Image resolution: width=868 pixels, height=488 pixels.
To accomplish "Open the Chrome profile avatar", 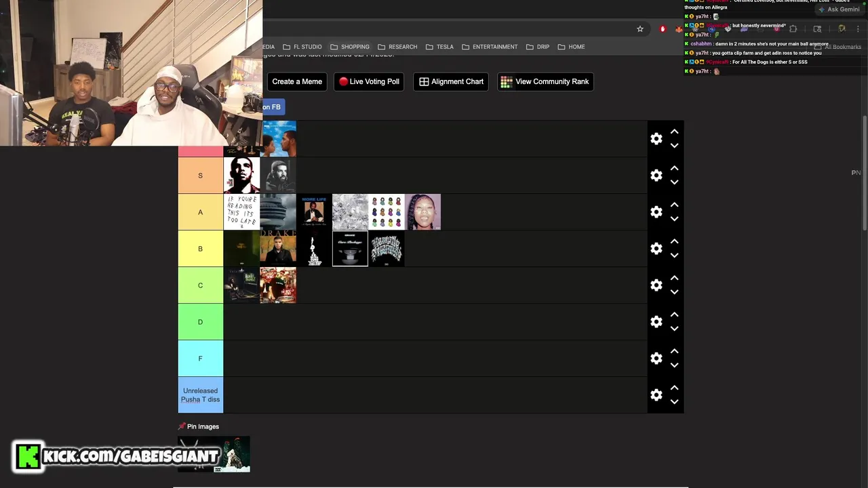I will pyautogui.click(x=842, y=29).
